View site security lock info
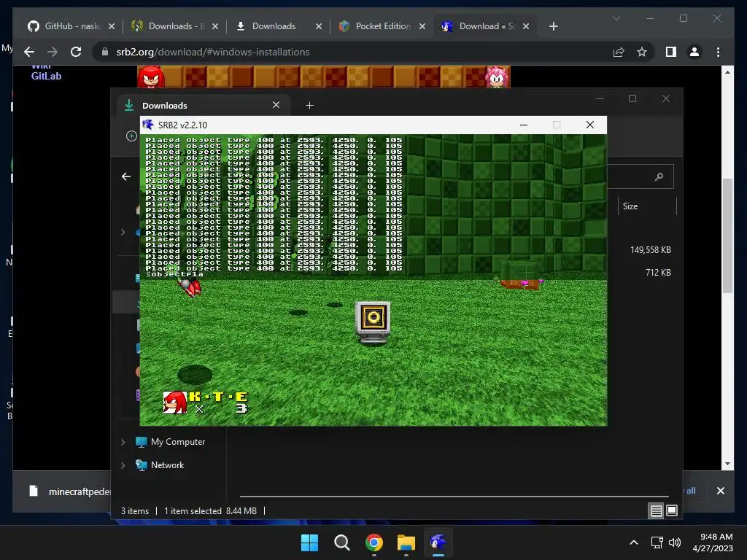Screen dimensions: 747x560 (105, 52)
